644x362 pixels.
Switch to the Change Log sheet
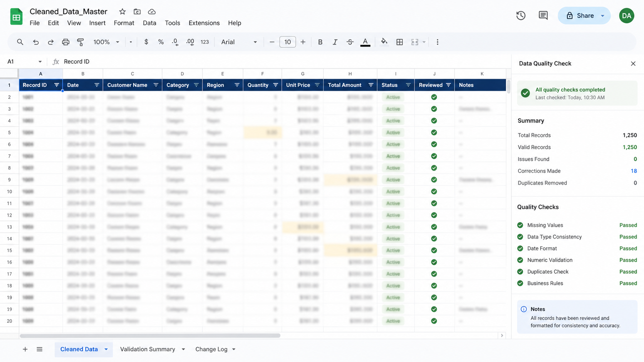pyautogui.click(x=211, y=349)
